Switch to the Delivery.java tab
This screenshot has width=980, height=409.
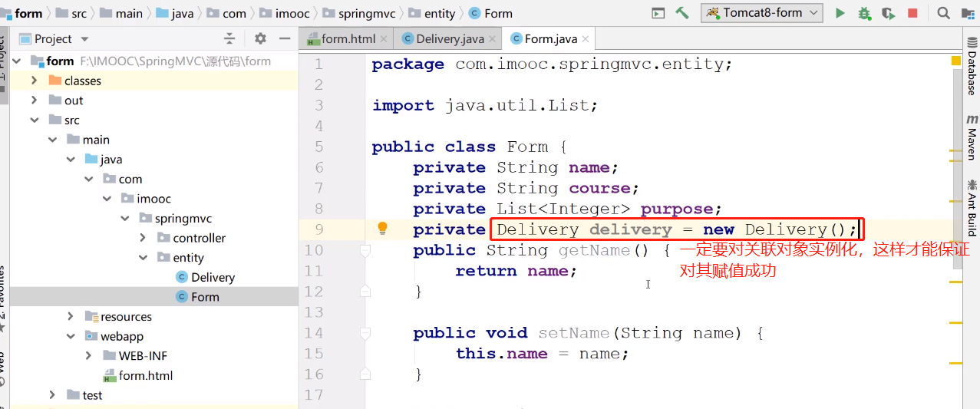[449, 38]
